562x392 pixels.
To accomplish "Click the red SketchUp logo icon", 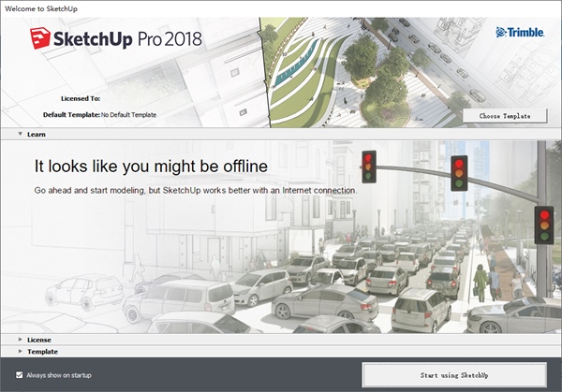I will pyautogui.click(x=39, y=38).
